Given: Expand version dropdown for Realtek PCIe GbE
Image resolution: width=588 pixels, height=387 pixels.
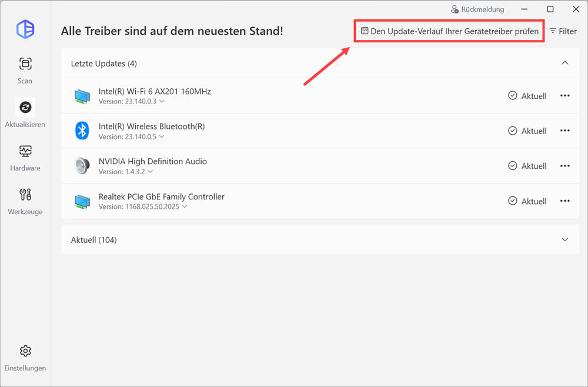Looking at the screenshot, I should (185, 206).
